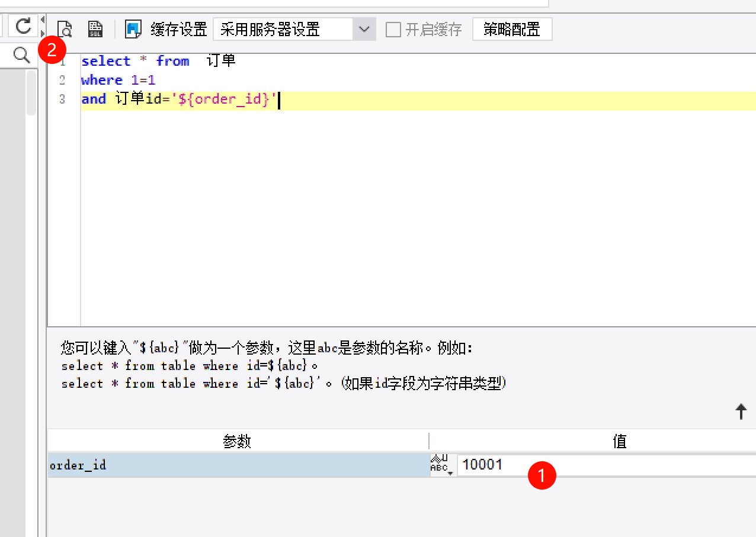Click the refresh icon in the left panel

point(23,26)
